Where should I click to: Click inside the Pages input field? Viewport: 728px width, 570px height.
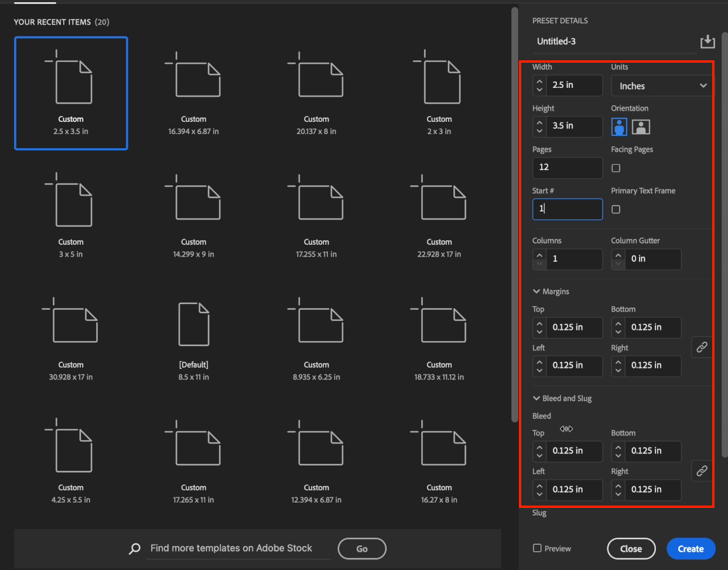(567, 168)
